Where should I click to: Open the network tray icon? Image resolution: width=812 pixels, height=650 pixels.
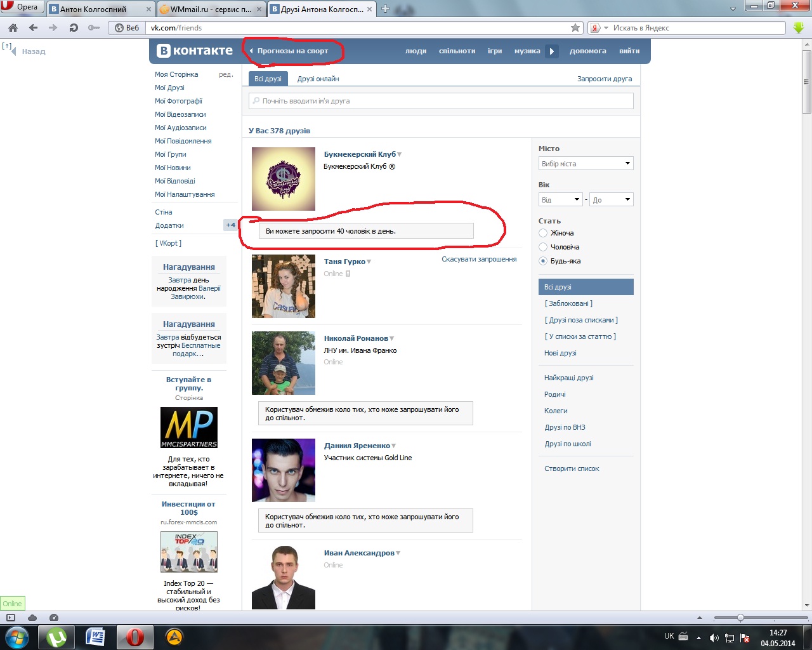(x=730, y=637)
